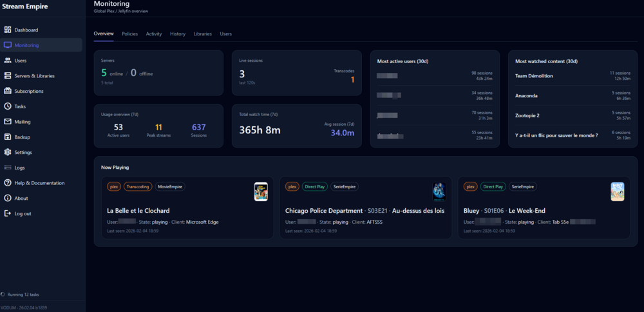Click the Log out arrow icon
Screen dimensions: 644x312
pos(7,213)
